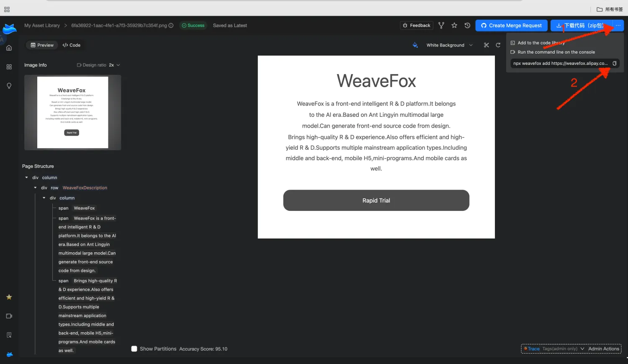Click the Feedback button
Viewport: 628px width, 364px height.
point(417,26)
